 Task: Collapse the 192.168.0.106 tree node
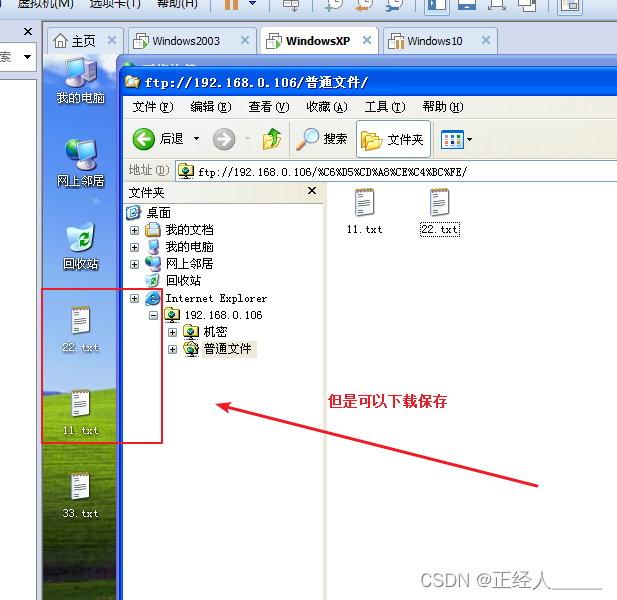click(153, 315)
